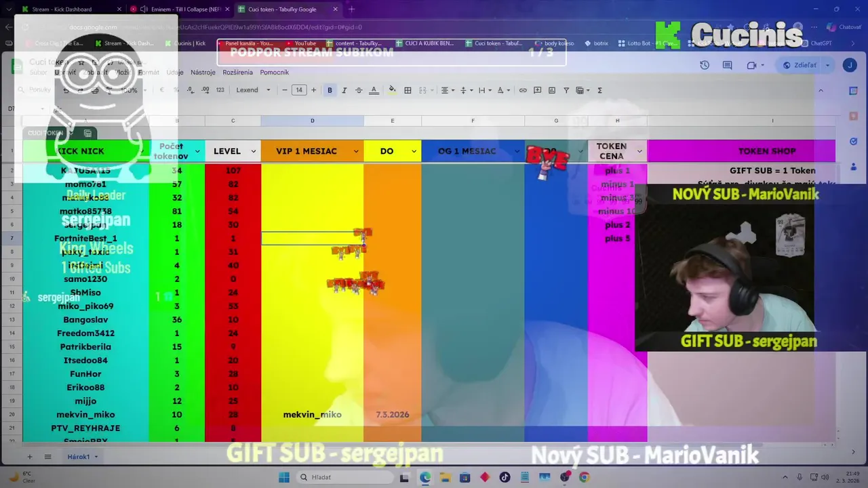The height and width of the screenshot is (488, 868).
Task: Open the Hárok1 sheet tab
Action: tap(83, 457)
